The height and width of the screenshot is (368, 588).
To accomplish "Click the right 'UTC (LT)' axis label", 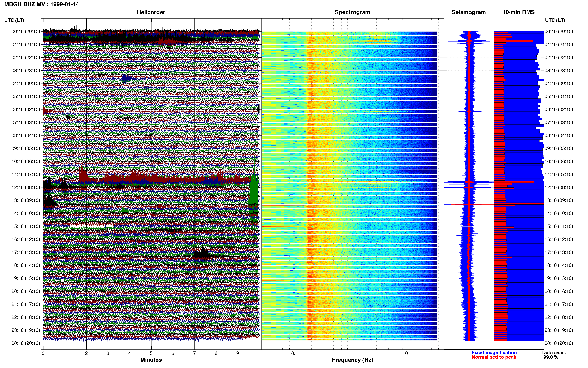I will [555, 20].
